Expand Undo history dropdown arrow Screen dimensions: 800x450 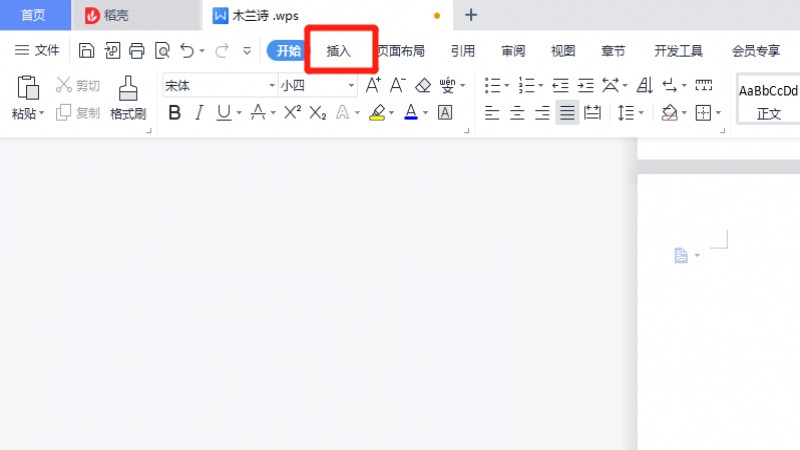pos(202,51)
